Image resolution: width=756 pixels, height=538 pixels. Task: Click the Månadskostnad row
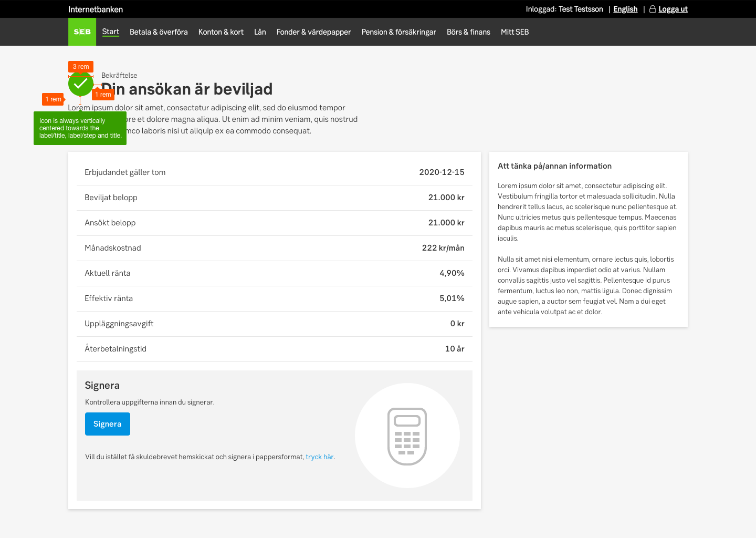pyautogui.click(x=274, y=248)
